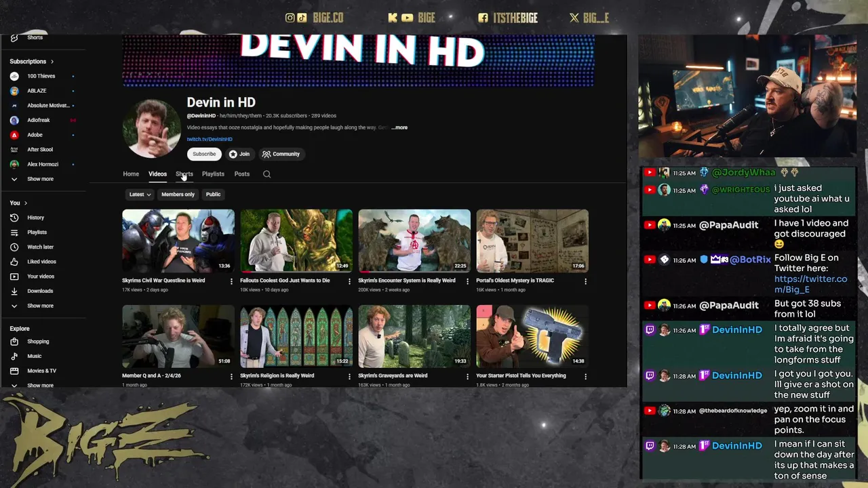This screenshot has height=488, width=868.
Task: Open the Posts channel tab
Action: 242,174
